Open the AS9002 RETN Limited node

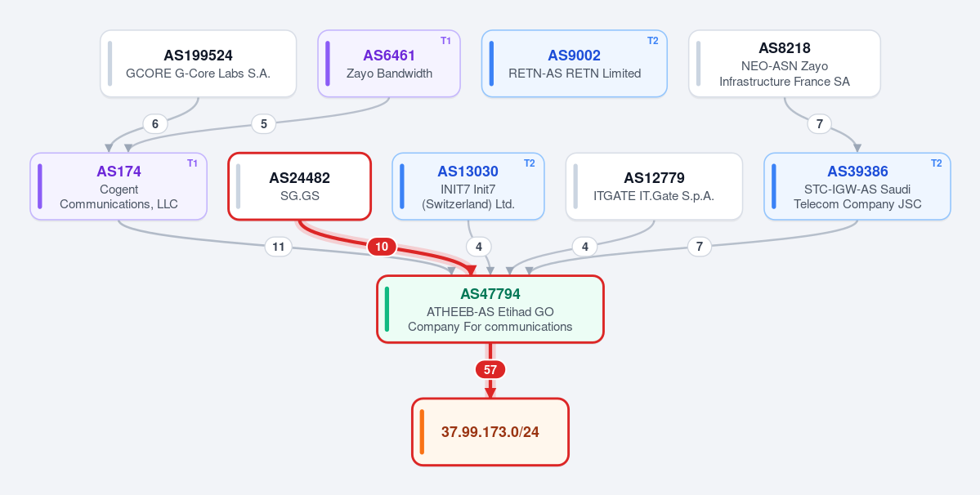tap(575, 64)
